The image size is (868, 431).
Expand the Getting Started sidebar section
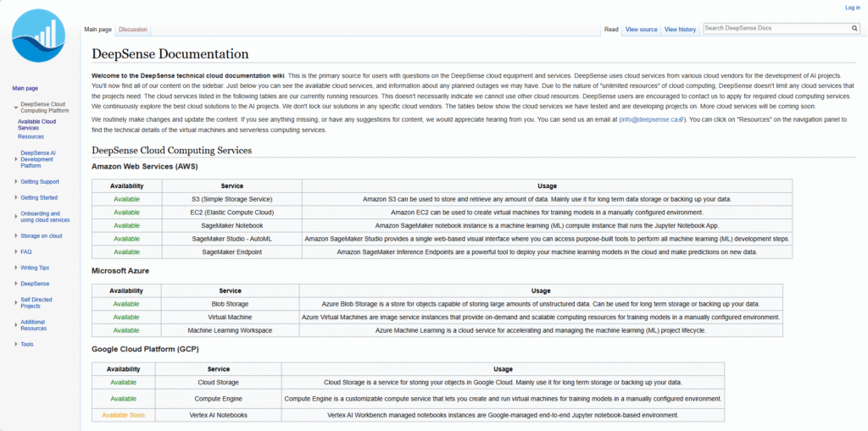[15, 197]
